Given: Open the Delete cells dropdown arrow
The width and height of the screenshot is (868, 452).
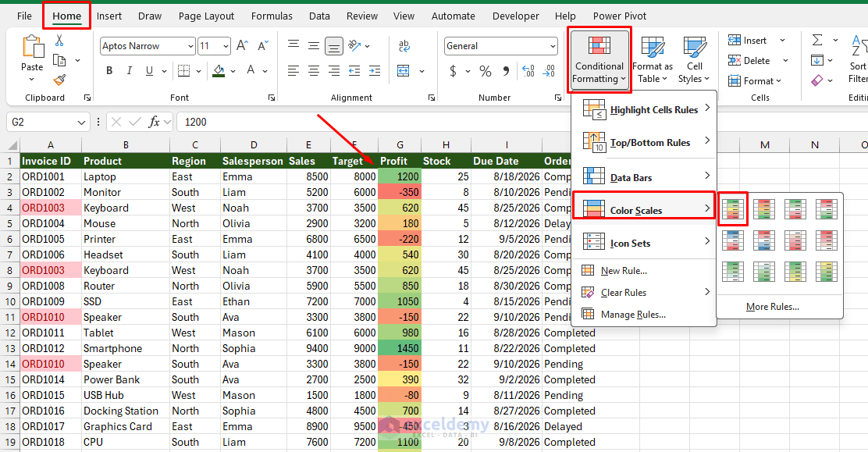Looking at the screenshot, I should tap(785, 60).
